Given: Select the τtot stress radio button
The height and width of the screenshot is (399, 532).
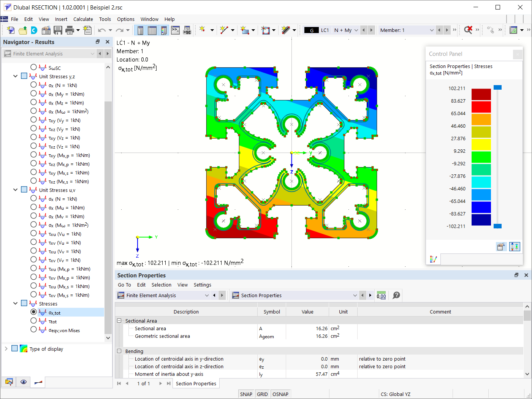Looking at the screenshot, I should pyautogui.click(x=33, y=321).
